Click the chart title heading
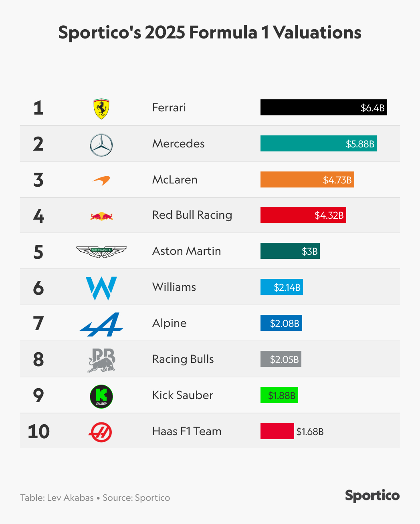The image size is (420, 524). [210, 32]
